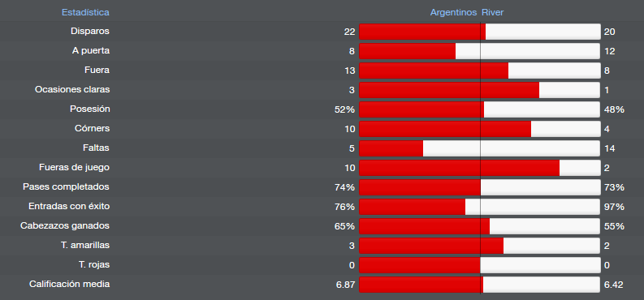Image resolution: width=644 pixels, height=300 pixels.
Task: Select the Cabezazos ganados label
Action: [x=65, y=226]
